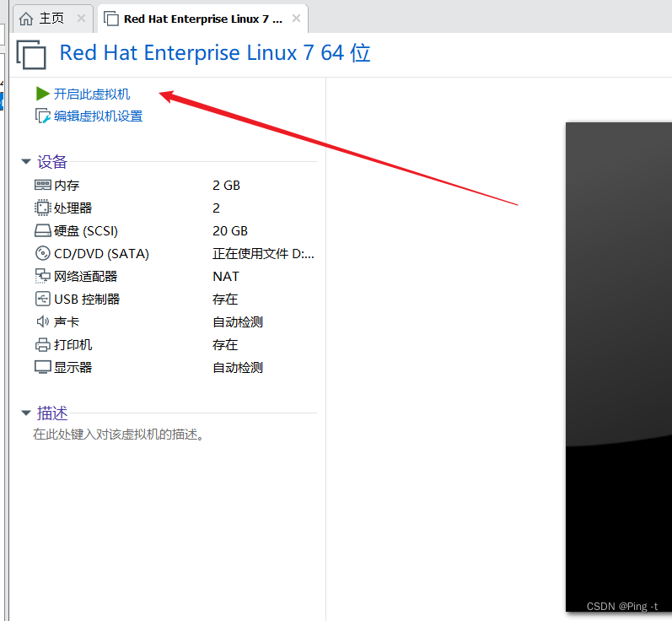
Task: Select the USB 控制器 device label
Action: point(87,300)
